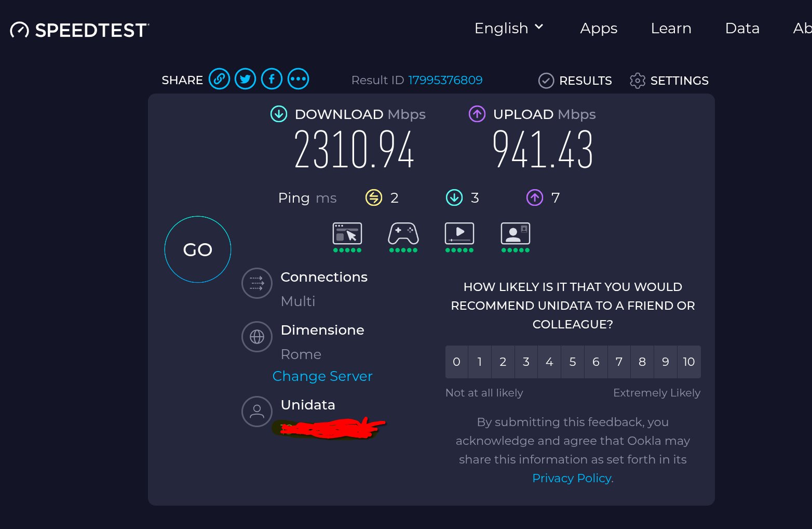Open the English language dropdown

coord(509,28)
